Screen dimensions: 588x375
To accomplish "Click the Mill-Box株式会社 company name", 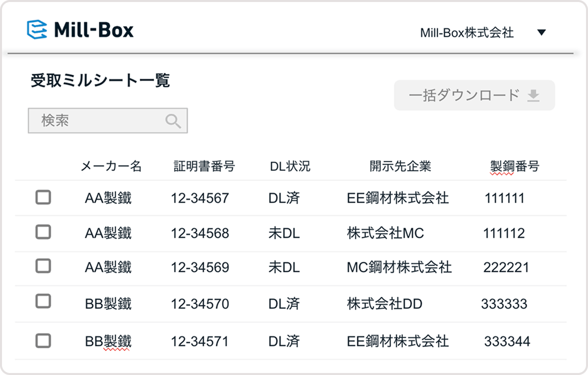I will (467, 32).
